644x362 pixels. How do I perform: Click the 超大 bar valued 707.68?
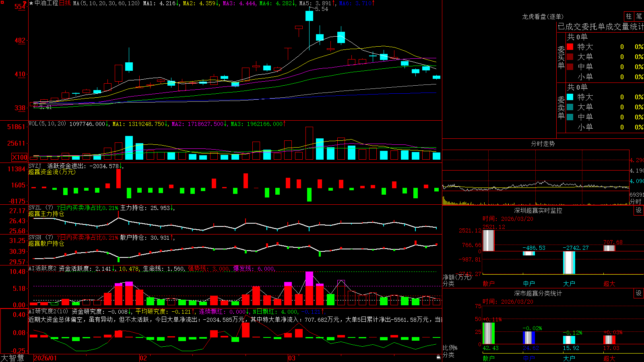coord(609,248)
